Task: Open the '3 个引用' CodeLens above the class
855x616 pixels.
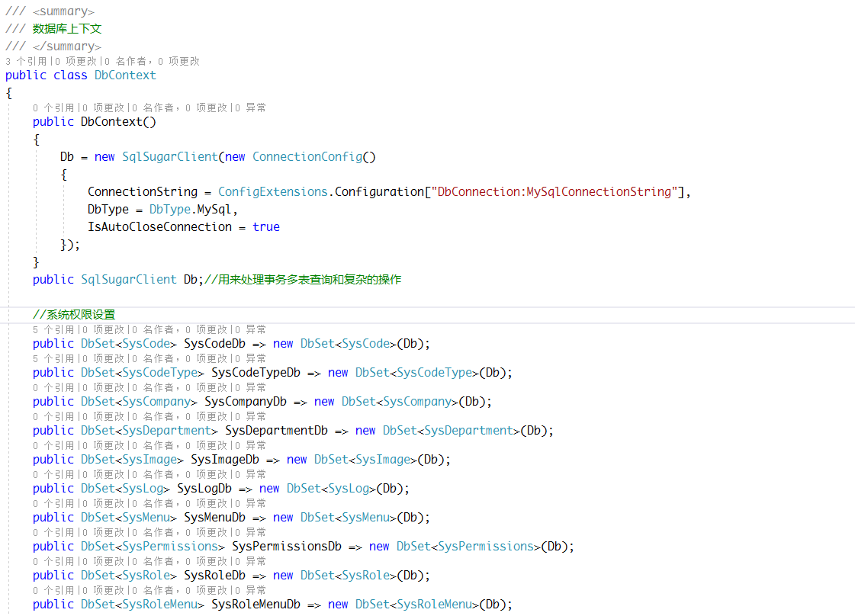Action: [26, 61]
